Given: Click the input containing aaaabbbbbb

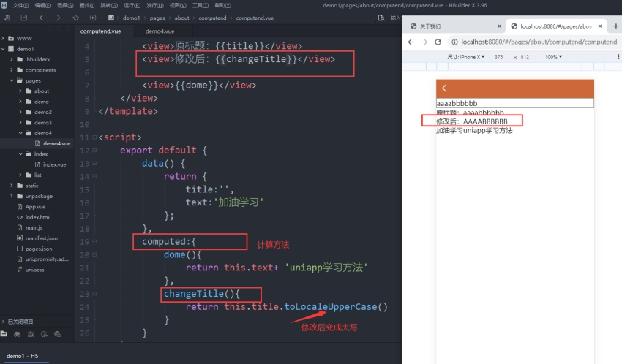Looking at the screenshot, I should (515, 103).
